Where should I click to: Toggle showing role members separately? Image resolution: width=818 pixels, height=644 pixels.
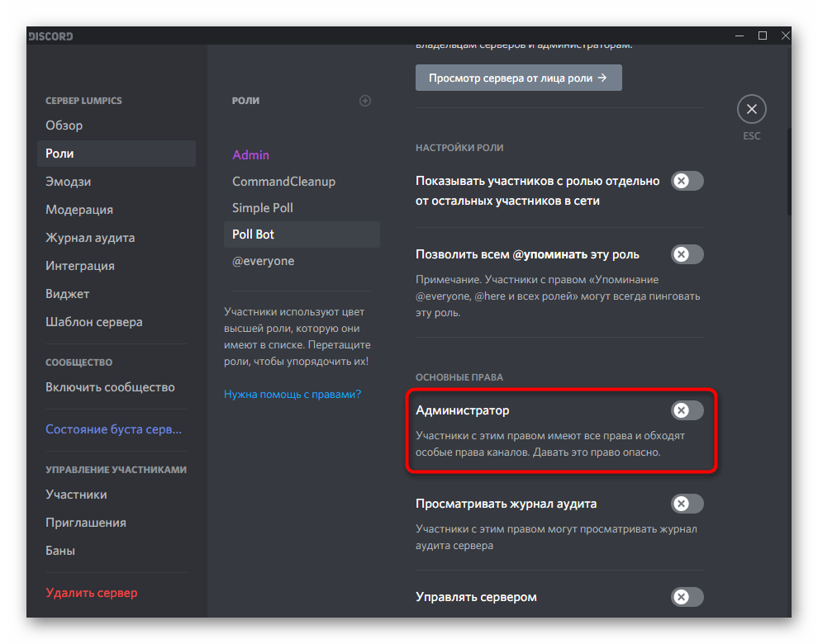[687, 181]
